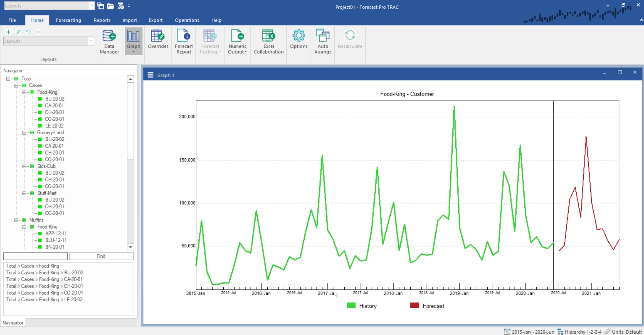The height and width of the screenshot is (335, 644).
Task: Click the Navigator search input field
Action: pos(35,256)
